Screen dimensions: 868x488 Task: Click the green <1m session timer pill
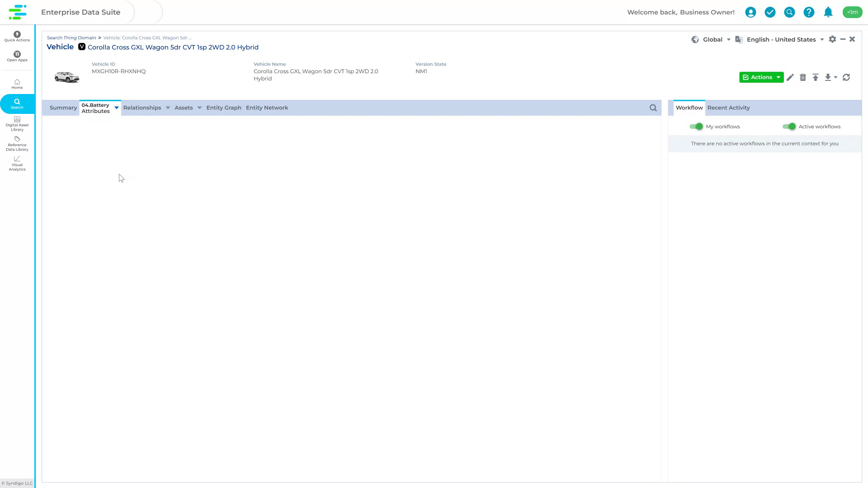click(x=853, y=12)
